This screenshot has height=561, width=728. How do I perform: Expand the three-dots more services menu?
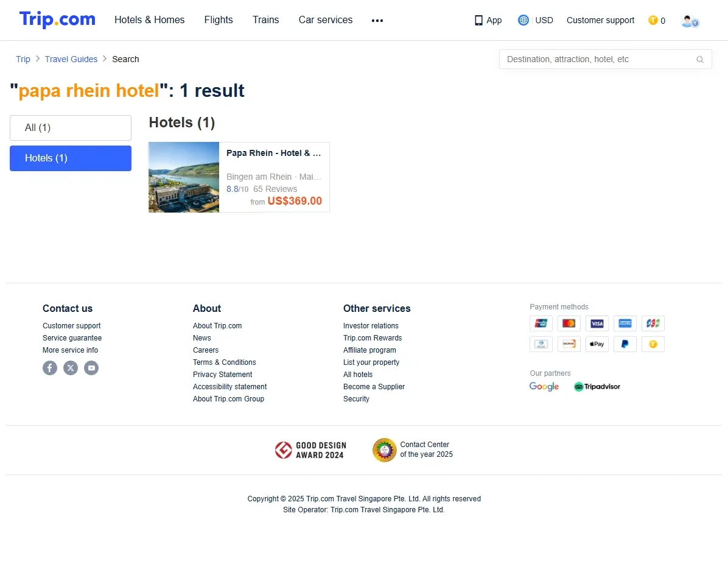coord(377,21)
